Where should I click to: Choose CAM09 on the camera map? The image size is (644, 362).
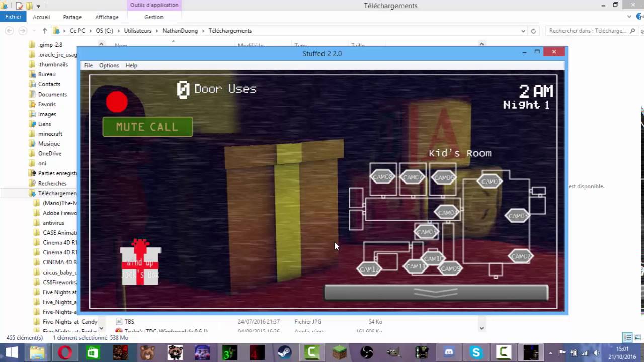[450, 269]
